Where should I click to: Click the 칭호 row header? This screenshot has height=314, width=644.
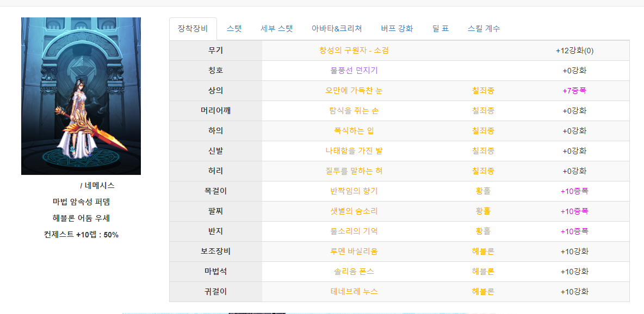click(215, 71)
